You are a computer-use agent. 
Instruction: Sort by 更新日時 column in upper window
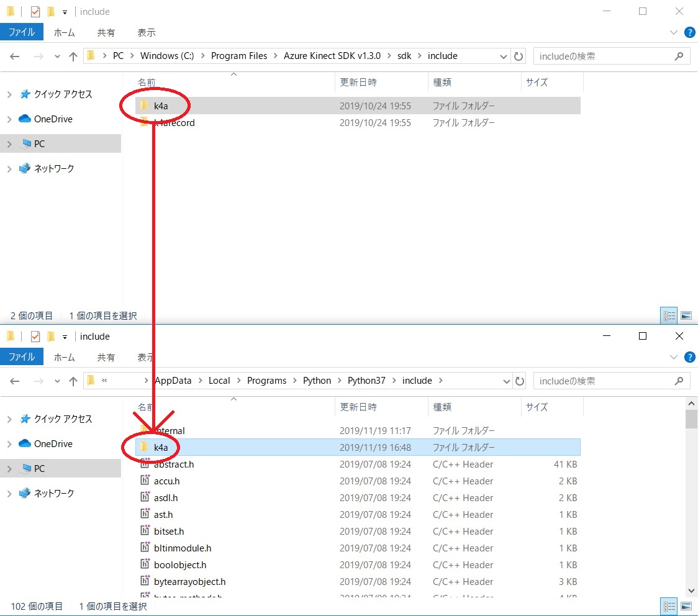(358, 83)
